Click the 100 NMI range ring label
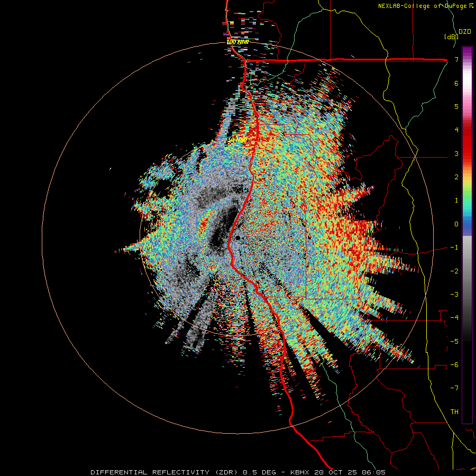 tap(237, 42)
